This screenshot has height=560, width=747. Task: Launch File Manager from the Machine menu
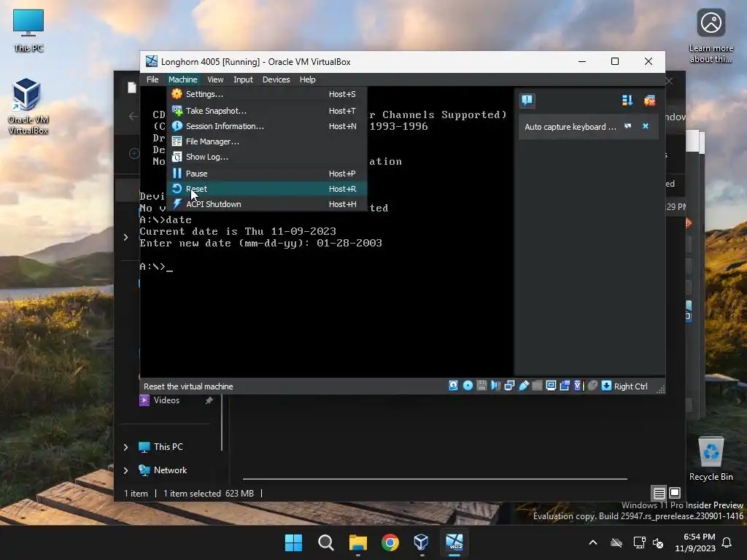(x=267, y=141)
